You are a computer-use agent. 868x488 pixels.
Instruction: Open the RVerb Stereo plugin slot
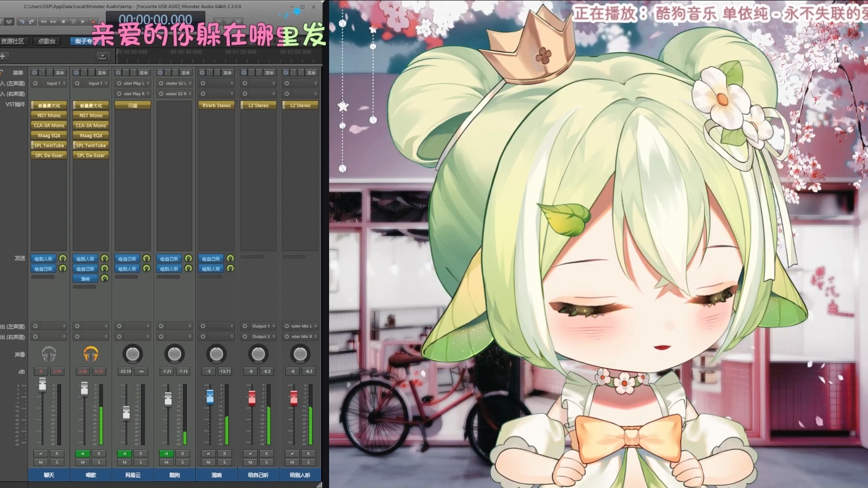[217, 105]
